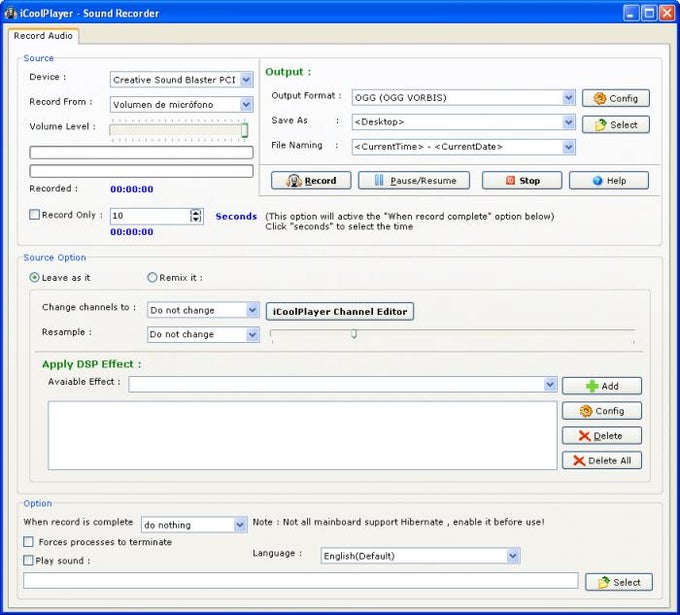Viewport: 680px width, 615px height.
Task: Start recording with the Record button
Action: (311, 180)
